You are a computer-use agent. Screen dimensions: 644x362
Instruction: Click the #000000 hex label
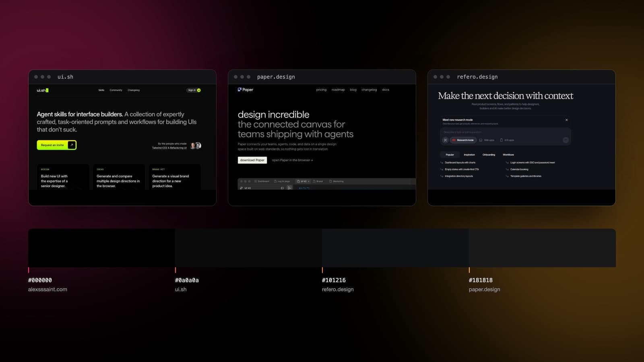40,280
